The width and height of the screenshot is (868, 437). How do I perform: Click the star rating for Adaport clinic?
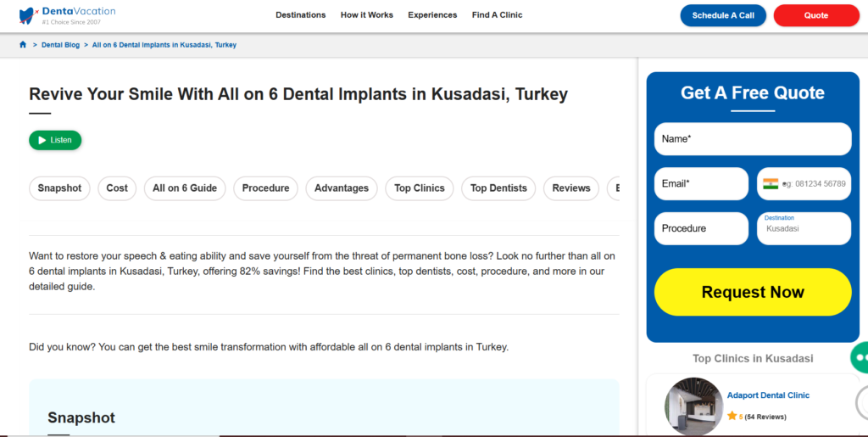pos(732,416)
